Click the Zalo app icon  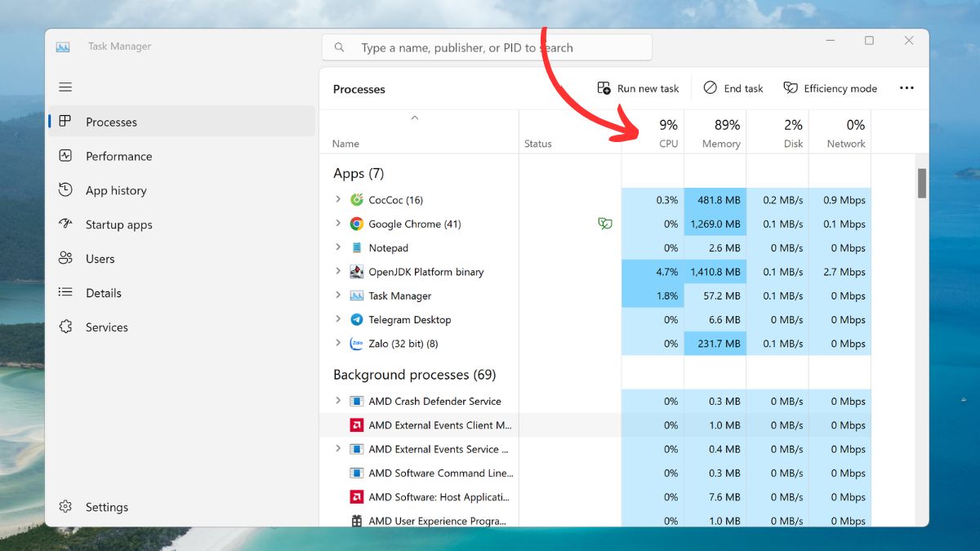point(357,344)
